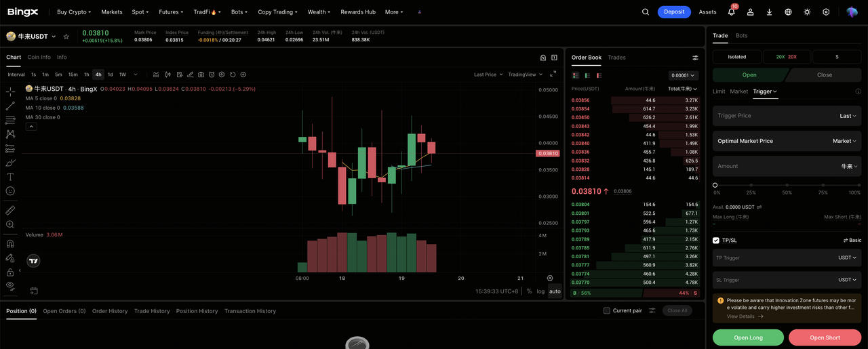Screen dimensions: 868x349
Task: Click the Open Long button
Action: coord(748,337)
